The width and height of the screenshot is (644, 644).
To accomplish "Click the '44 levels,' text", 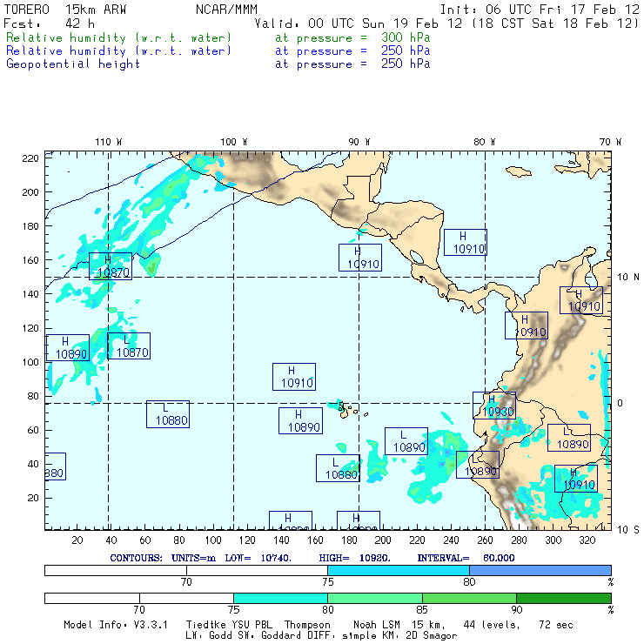I will pyautogui.click(x=492, y=625).
